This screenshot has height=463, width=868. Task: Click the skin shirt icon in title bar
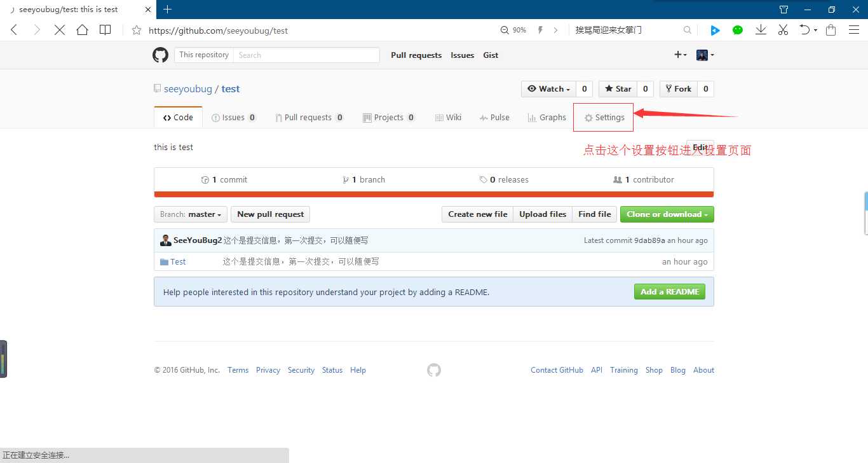click(784, 10)
